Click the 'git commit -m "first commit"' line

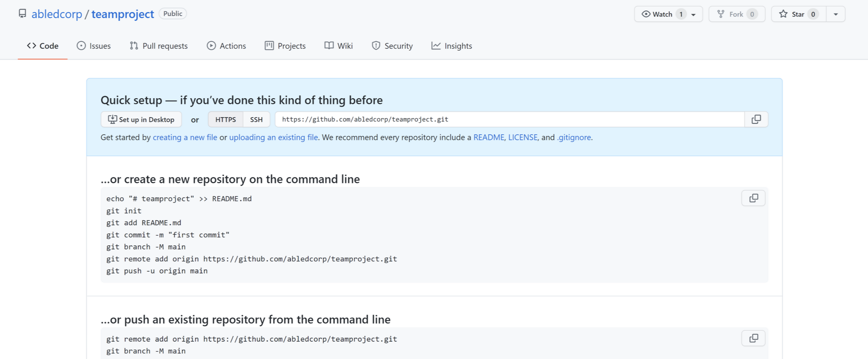(168, 235)
